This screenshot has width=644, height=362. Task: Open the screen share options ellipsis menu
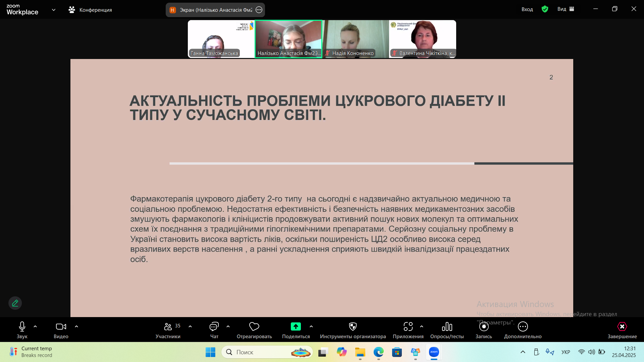[259, 10]
